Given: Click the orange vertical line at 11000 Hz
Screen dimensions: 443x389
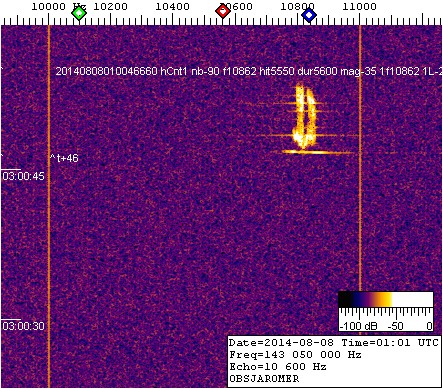Looking at the screenshot, I should click(x=360, y=157).
